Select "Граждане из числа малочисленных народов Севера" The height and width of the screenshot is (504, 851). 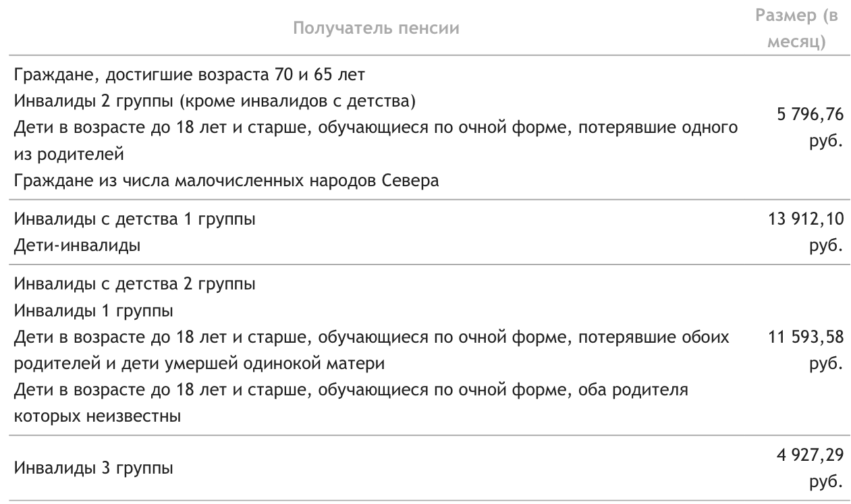(226, 181)
